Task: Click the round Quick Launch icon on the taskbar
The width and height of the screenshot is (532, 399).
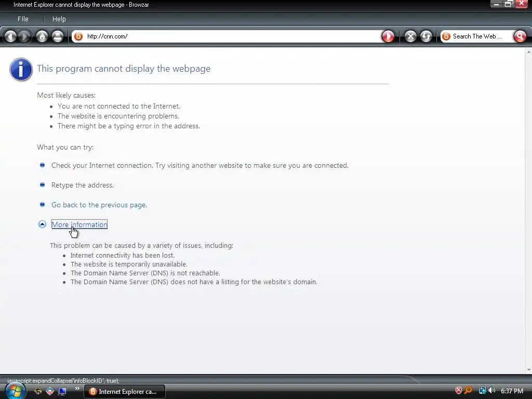Action: pyautogui.click(x=50, y=391)
